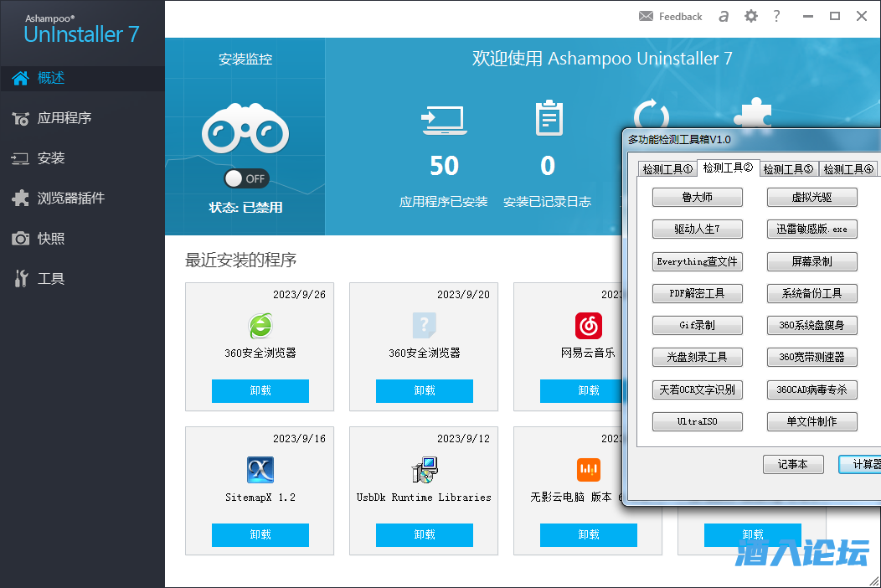The image size is (881, 588).
Task: Click the installed applications monitor icon
Action: click(443, 121)
